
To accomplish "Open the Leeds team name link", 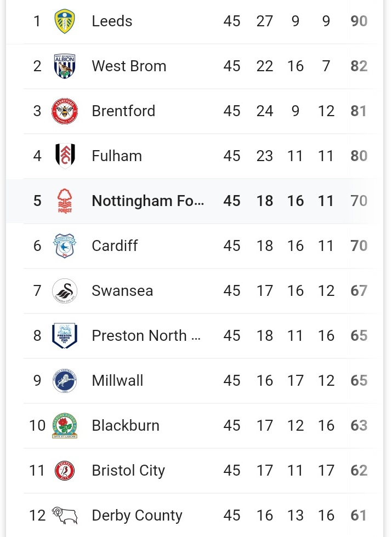I will (112, 21).
